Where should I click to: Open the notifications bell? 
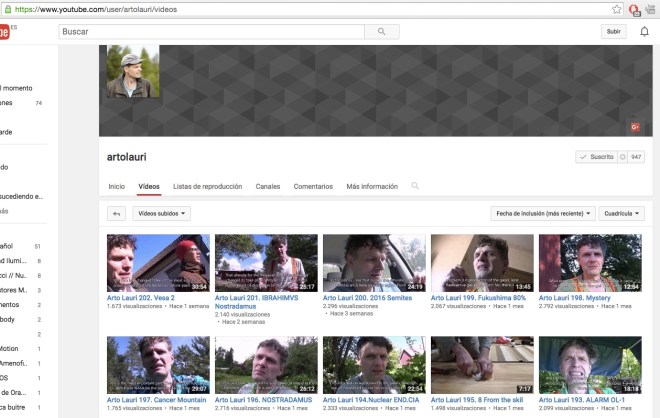point(645,32)
